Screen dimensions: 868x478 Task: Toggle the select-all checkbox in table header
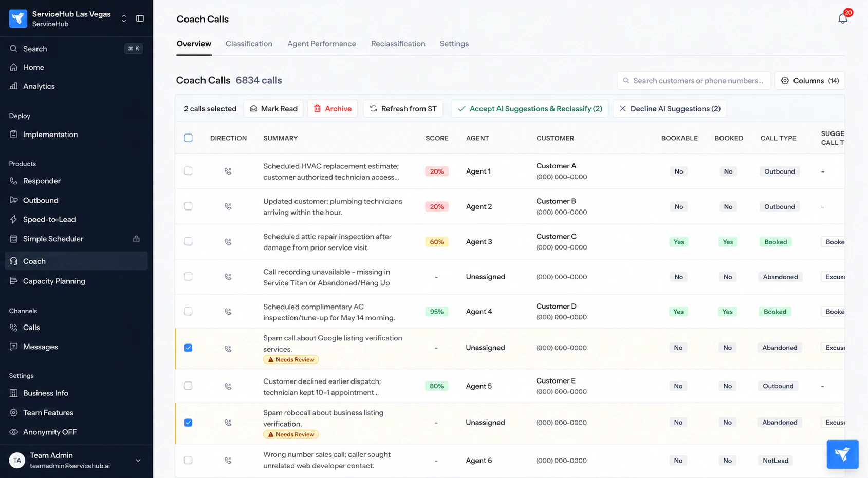point(188,138)
